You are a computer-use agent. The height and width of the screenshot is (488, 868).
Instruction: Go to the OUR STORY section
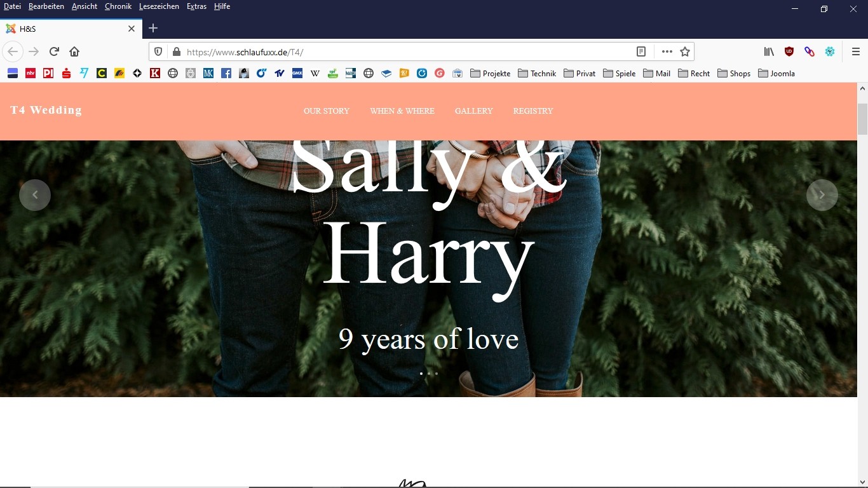tap(326, 111)
